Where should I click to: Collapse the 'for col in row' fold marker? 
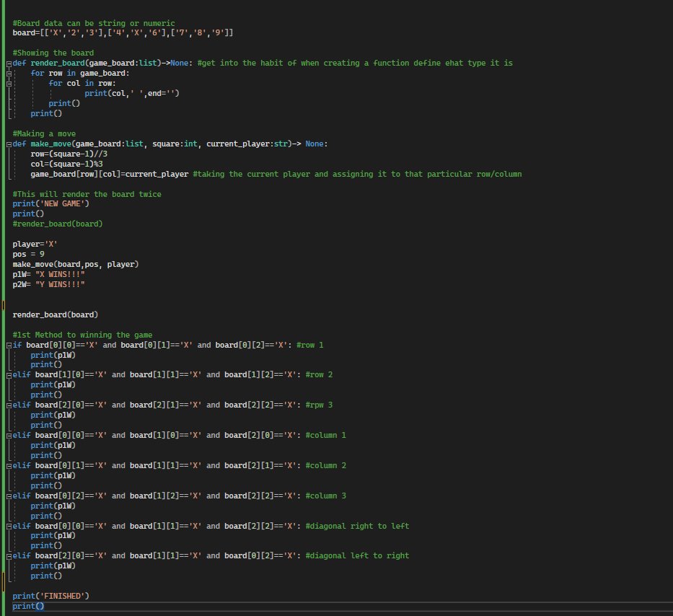click(9, 84)
